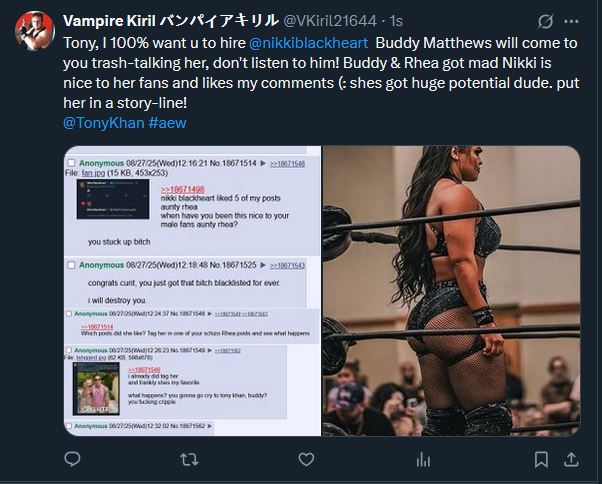Click the reply speech bubble icon

(72, 459)
